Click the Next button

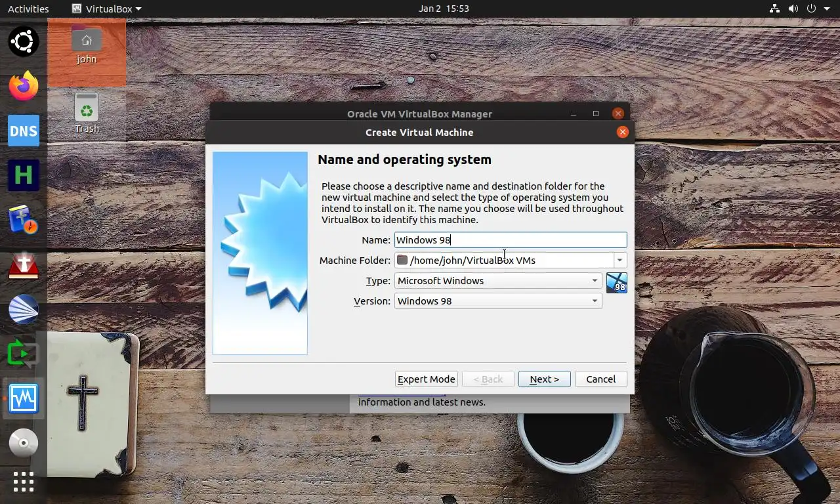(x=545, y=379)
